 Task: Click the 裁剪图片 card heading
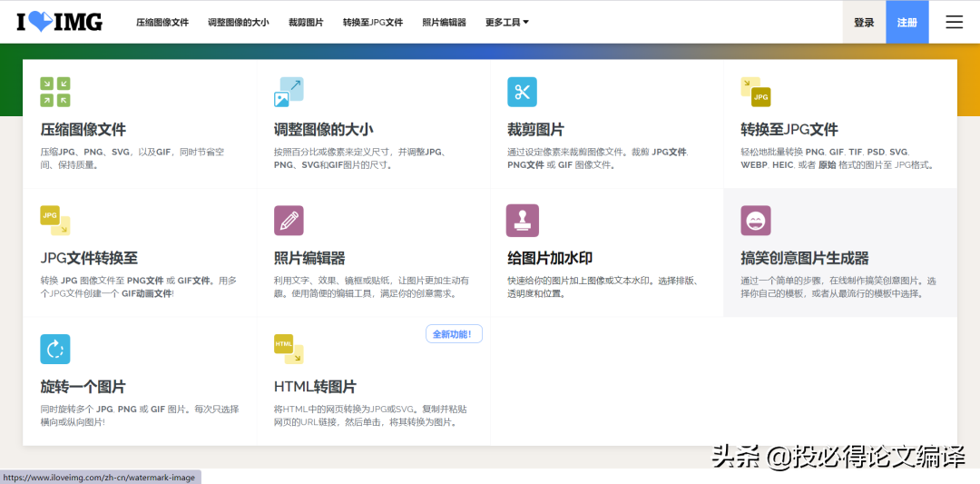pos(535,130)
